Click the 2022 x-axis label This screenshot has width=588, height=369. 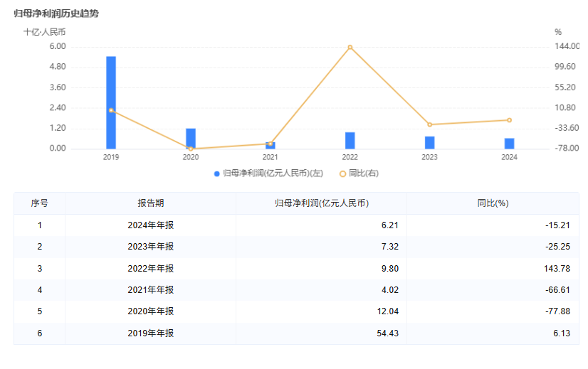350,157
